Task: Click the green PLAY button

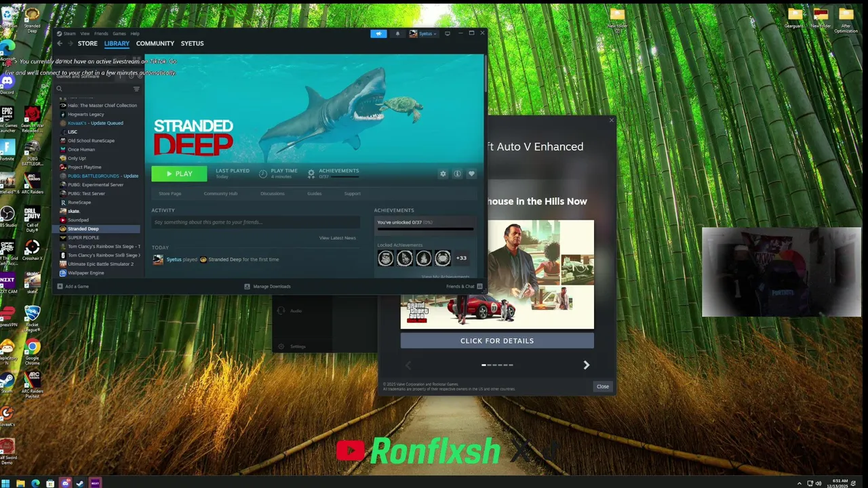Action: click(179, 174)
